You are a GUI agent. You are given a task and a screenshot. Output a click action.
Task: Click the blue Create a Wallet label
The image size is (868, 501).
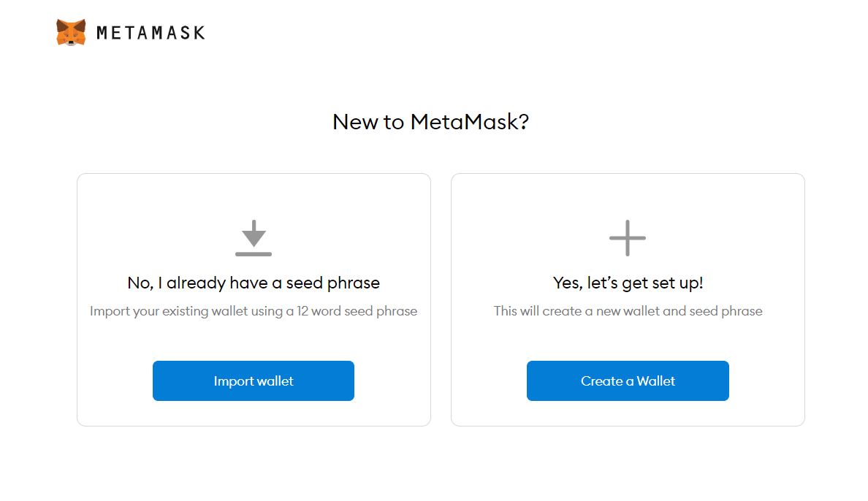(x=627, y=380)
